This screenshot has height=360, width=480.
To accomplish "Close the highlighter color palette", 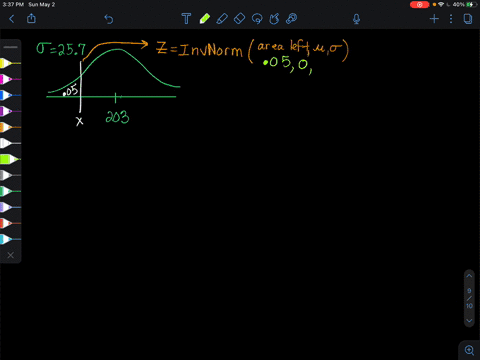I will [11, 255].
